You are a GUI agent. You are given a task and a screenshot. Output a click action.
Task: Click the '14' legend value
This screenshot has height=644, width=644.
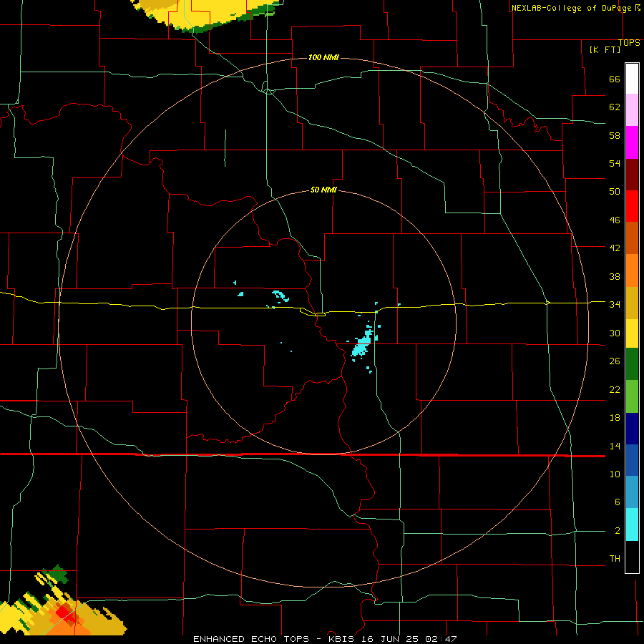pos(615,446)
